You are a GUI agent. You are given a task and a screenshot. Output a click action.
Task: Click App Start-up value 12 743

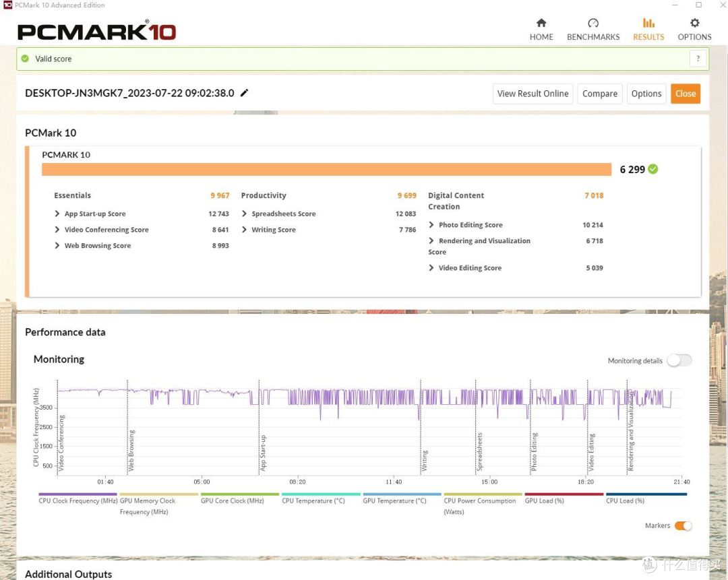(x=218, y=214)
